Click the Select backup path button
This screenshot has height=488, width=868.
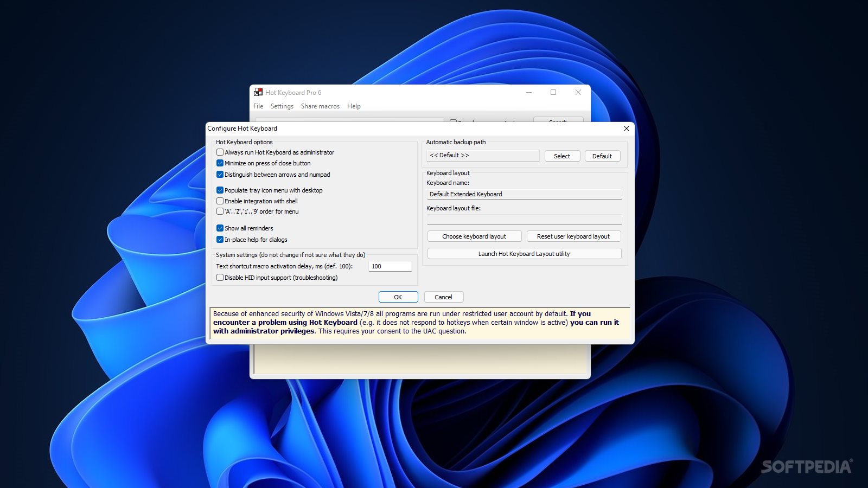pyautogui.click(x=562, y=156)
